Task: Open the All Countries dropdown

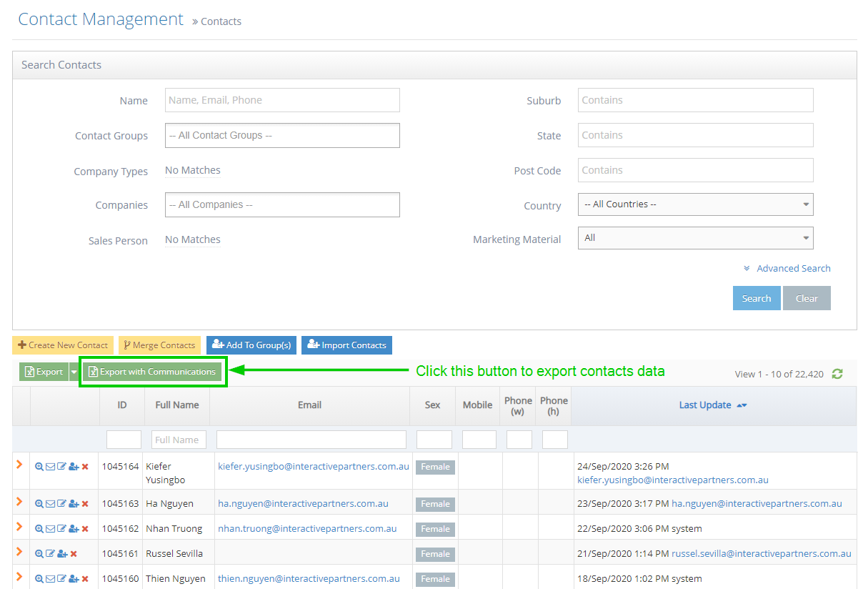Action: tap(695, 204)
